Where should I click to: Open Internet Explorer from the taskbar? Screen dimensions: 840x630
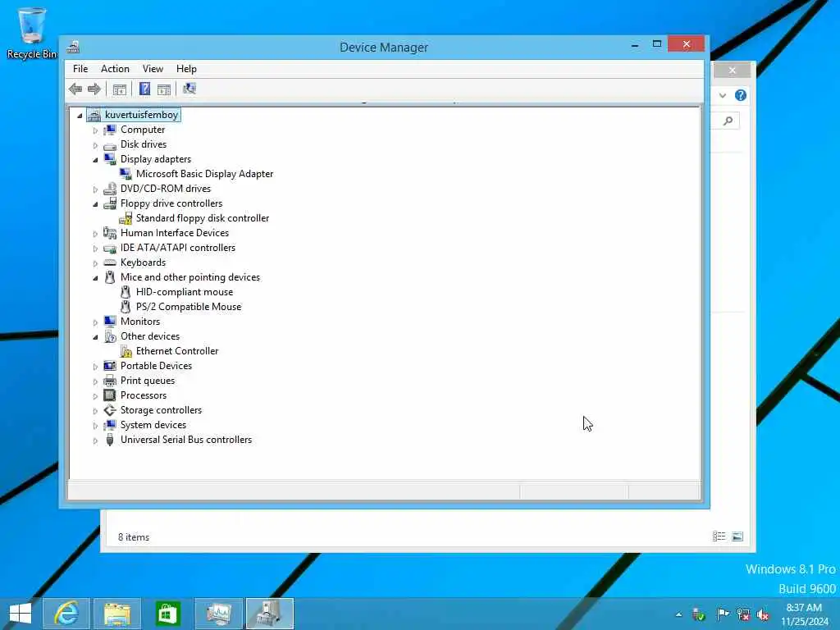point(66,614)
